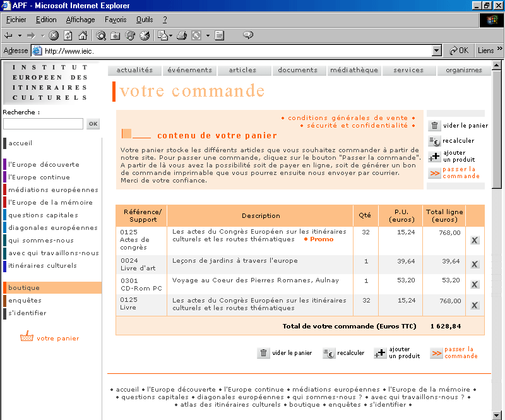This screenshot has height=420, width=505.
Task: Click the arrows icon beside top passer la commande
Action: click(435, 173)
